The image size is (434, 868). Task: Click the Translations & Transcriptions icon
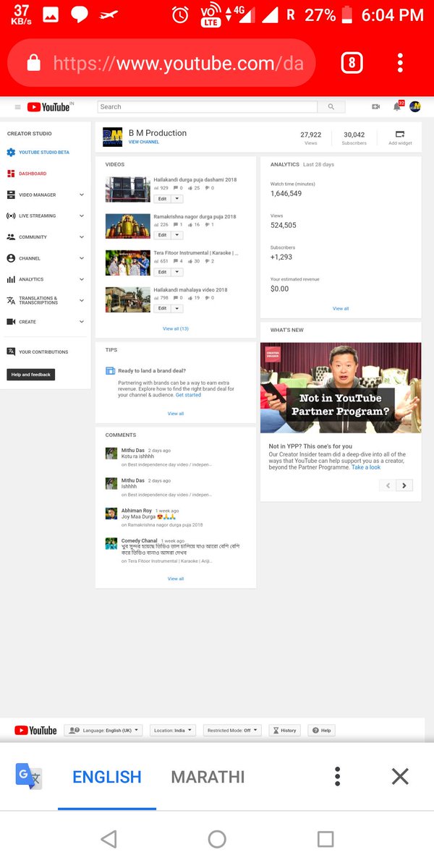[x=11, y=300]
